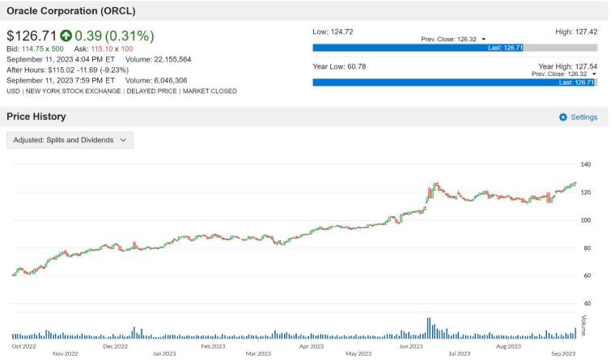This screenshot has width=615, height=364.
Task: Click the September 11, 2023 4:04 PM timestamp
Action: tap(61, 60)
